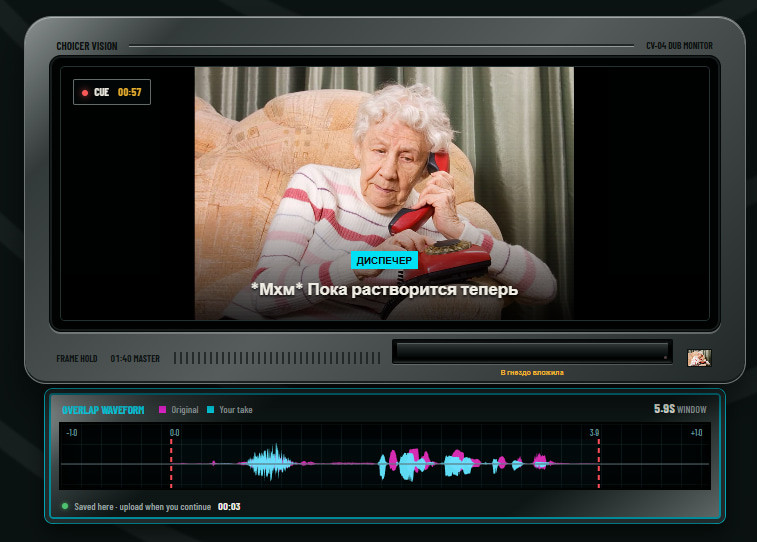Click the green saved status dot
The image size is (757, 542).
tap(65, 506)
